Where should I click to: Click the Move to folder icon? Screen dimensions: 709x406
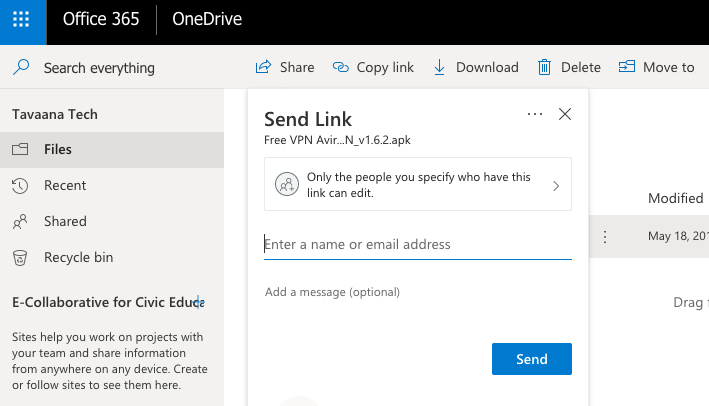(x=627, y=67)
